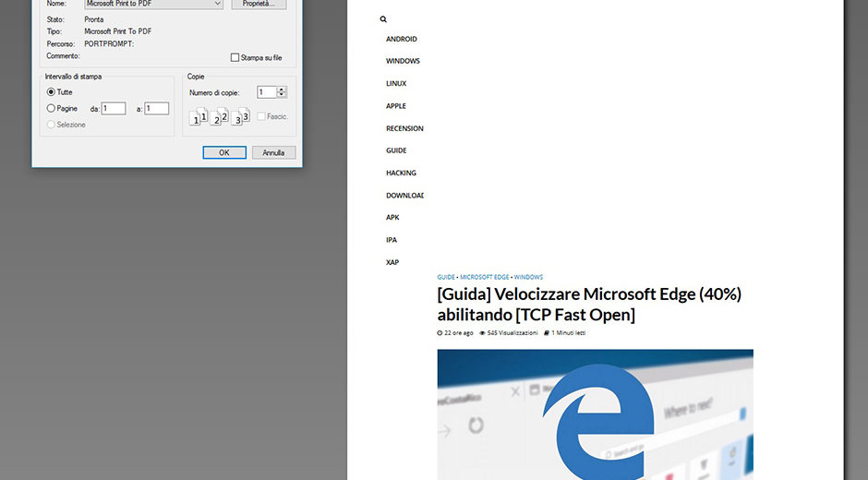Image resolution: width=868 pixels, height=480 pixels.
Task: Open the WINDOWS menu item in the nav list
Action: tap(403, 62)
